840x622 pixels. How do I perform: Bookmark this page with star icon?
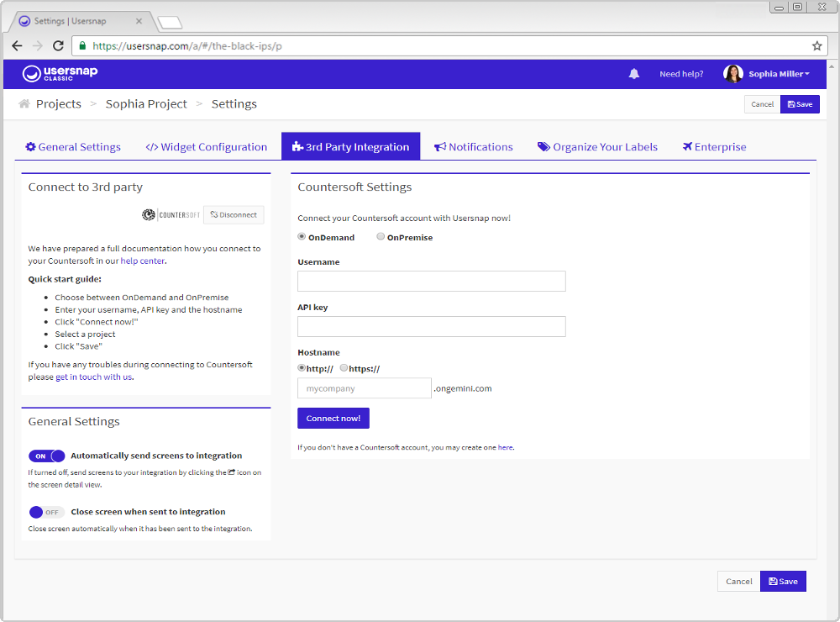pos(816,46)
